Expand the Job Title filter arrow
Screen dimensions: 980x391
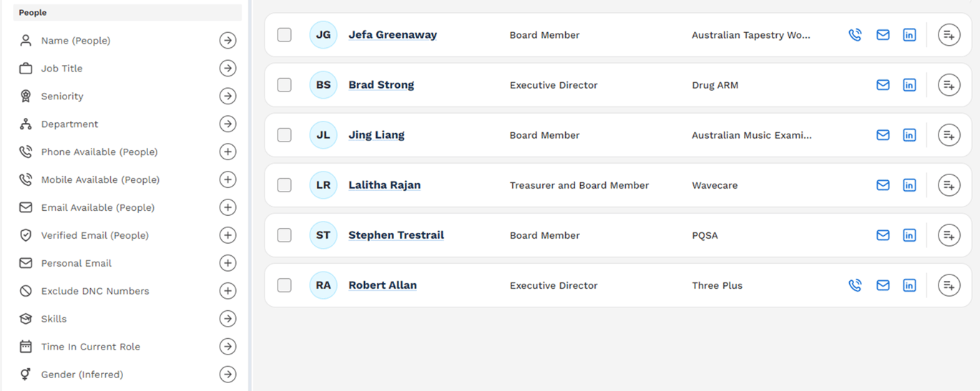click(x=227, y=69)
